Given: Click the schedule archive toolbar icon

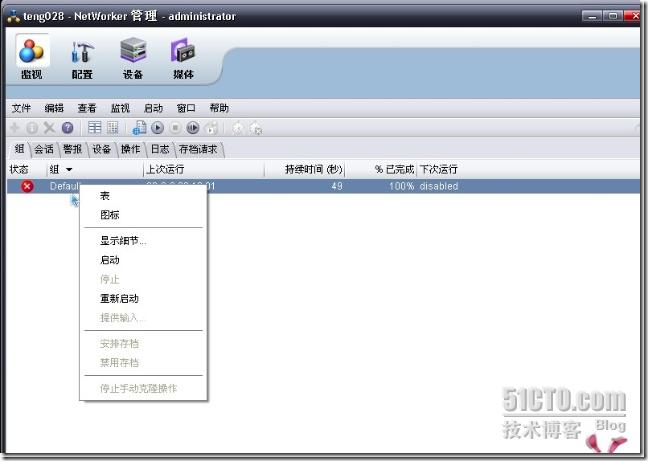Looking at the screenshot, I should 237,128.
